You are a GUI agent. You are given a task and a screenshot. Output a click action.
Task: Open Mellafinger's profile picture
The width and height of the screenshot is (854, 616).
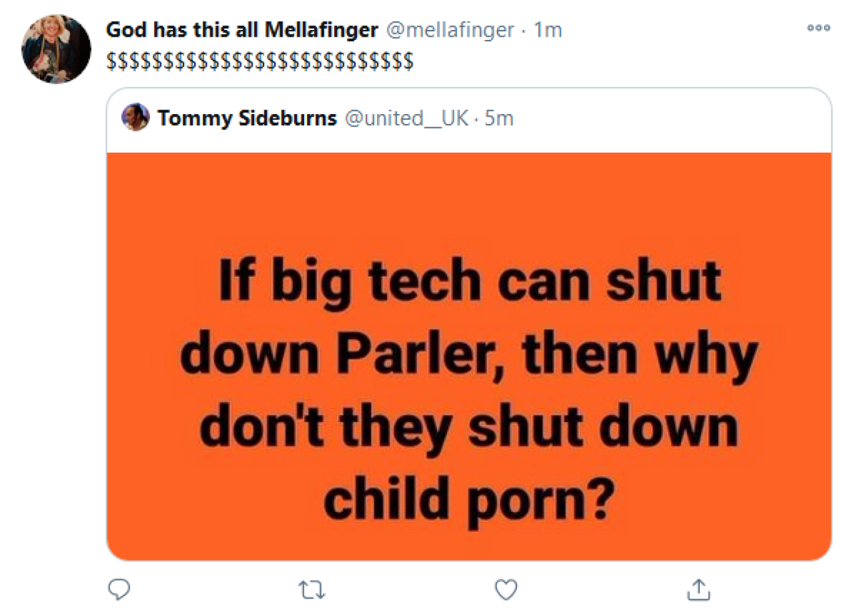pos(56,49)
